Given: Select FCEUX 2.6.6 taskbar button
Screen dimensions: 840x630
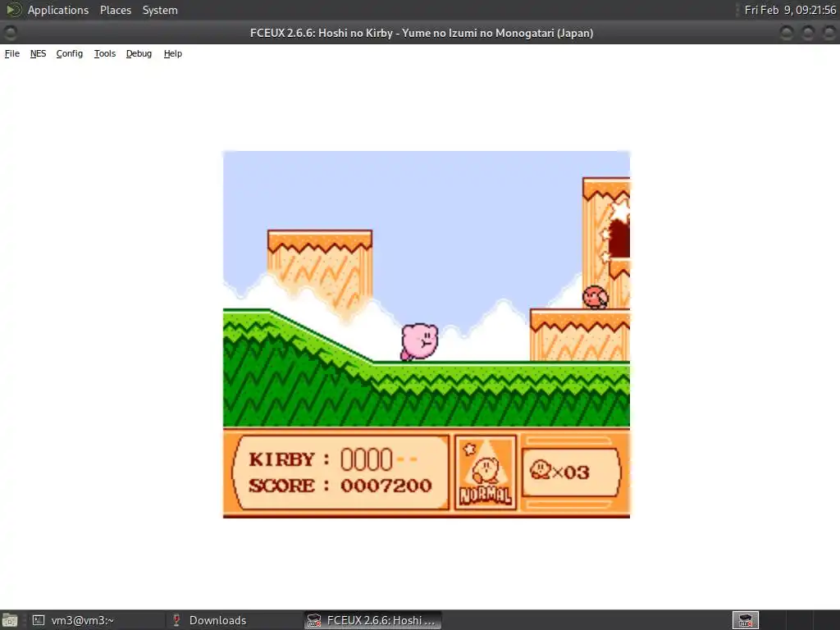Looking at the screenshot, I should 373,620.
